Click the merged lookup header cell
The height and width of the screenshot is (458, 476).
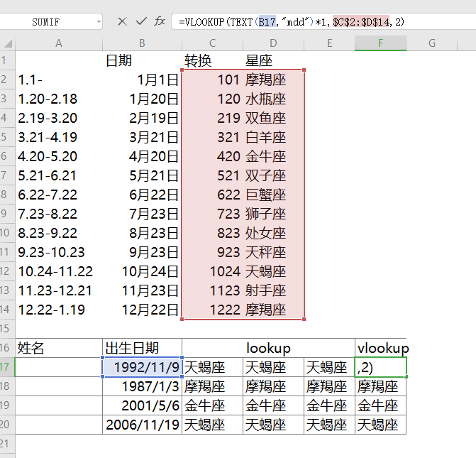tap(268, 348)
